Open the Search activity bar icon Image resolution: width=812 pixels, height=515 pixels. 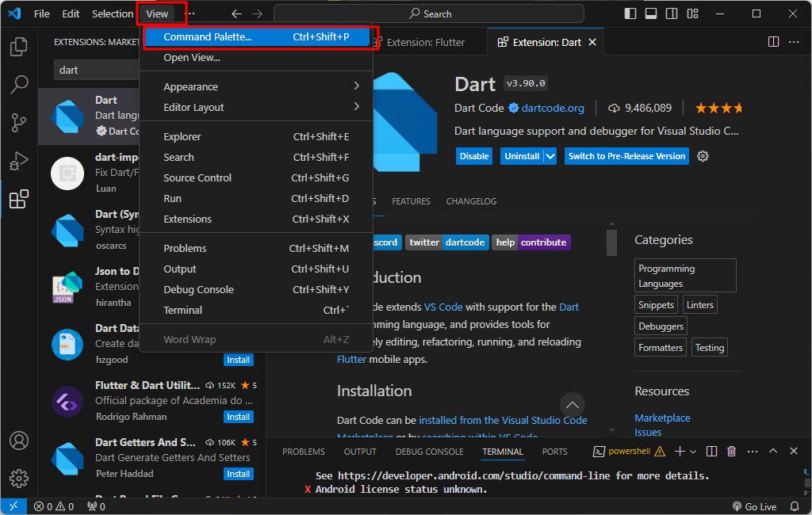point(19,84)
